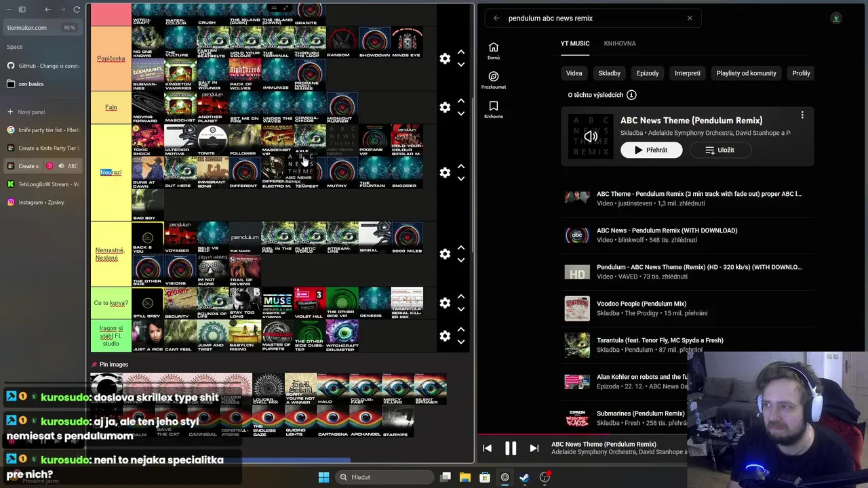868x488 pixels.
Task: Filter results by Videa chip
Action: (574, 73)
